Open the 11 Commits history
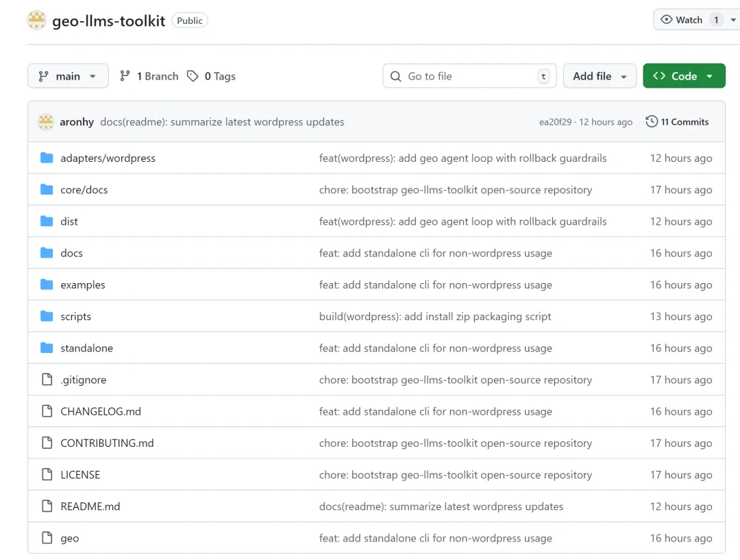740x560 pixels. pos(677,122)
